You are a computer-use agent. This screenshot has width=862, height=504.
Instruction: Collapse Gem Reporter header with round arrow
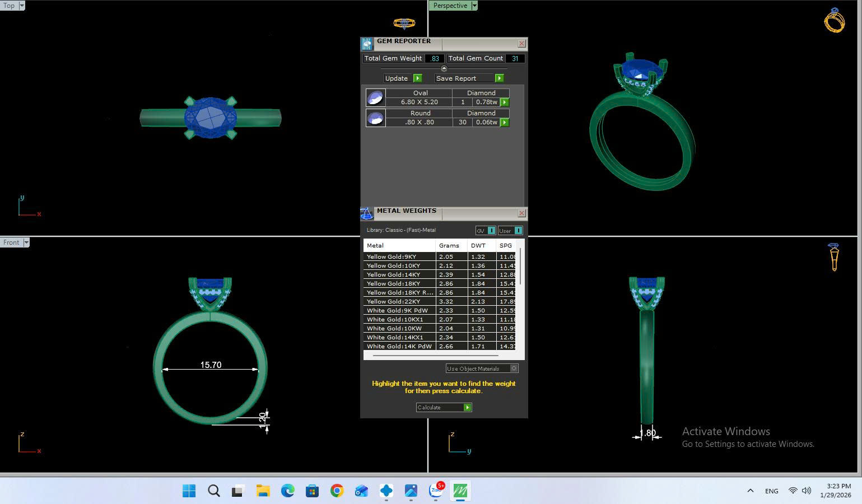click(x=444, y=68)
